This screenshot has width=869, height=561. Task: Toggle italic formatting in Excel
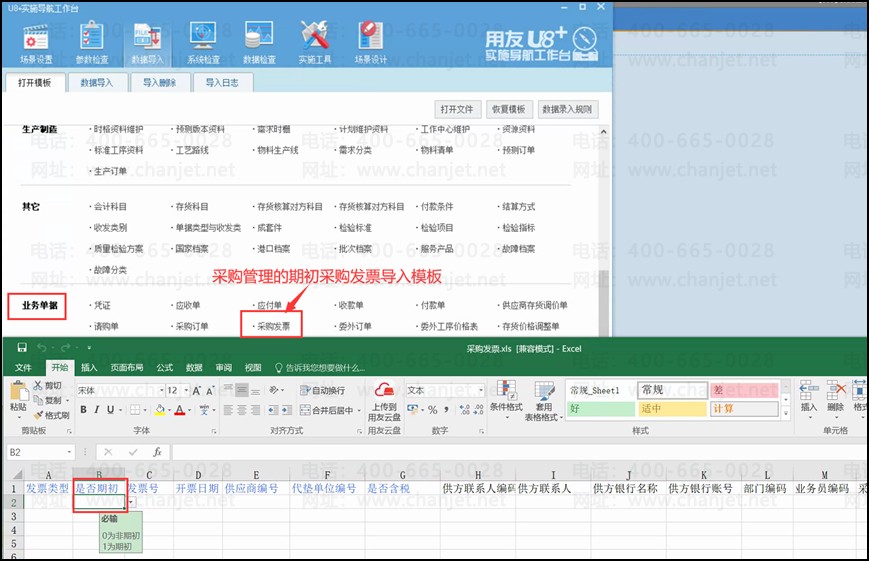pyautogui.click(x=98, y=410)
